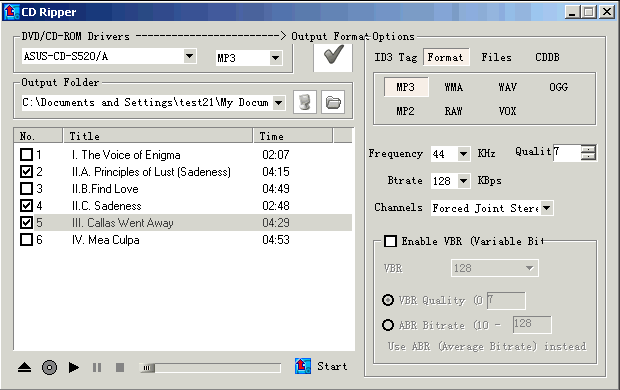Stop track playback
Screen dimensions: 620x390
(x=120, y=367)
